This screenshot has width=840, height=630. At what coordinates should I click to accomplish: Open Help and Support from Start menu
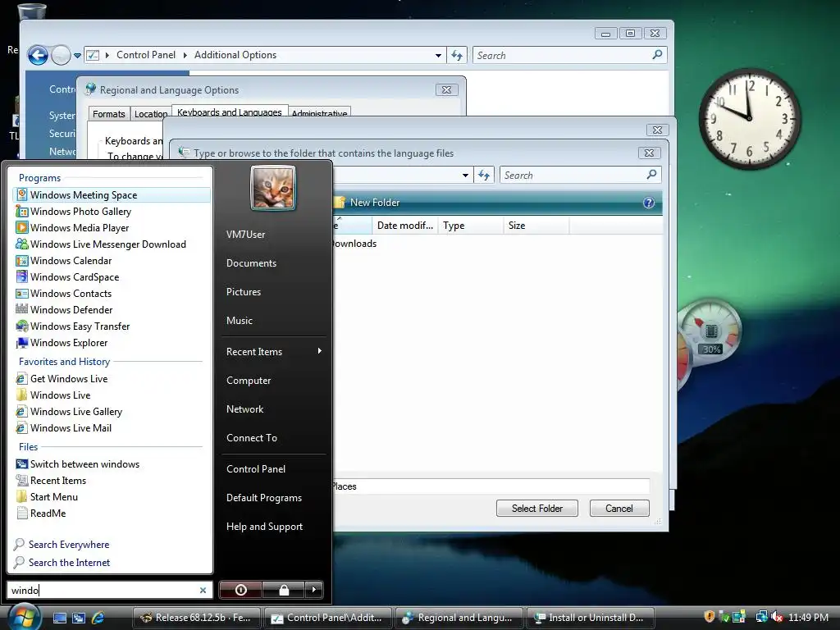(265, 527)
